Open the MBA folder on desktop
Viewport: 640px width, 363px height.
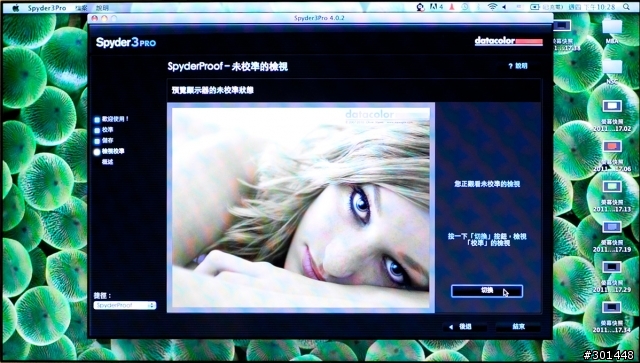coord(612,31)
